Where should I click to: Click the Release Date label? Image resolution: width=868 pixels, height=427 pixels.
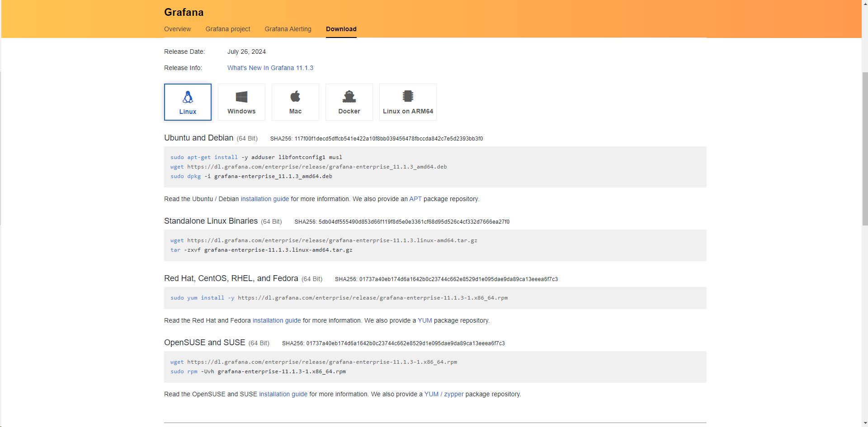pos(184,52)
